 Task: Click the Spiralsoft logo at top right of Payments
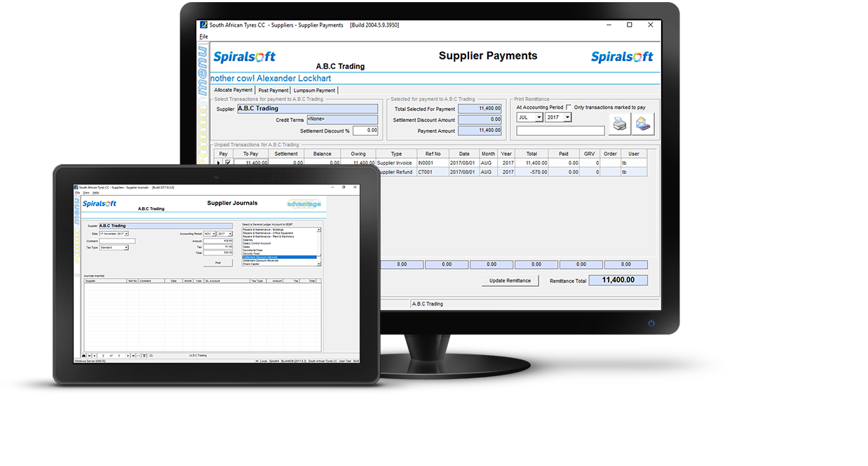[622, 57]
